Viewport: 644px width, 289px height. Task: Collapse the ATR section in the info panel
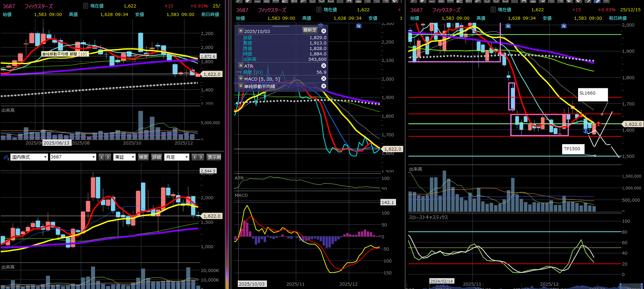pos(241,66)
